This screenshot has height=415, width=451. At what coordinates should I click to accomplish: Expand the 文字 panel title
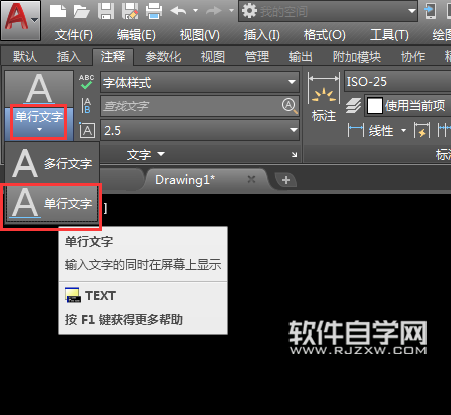(146, 154)
